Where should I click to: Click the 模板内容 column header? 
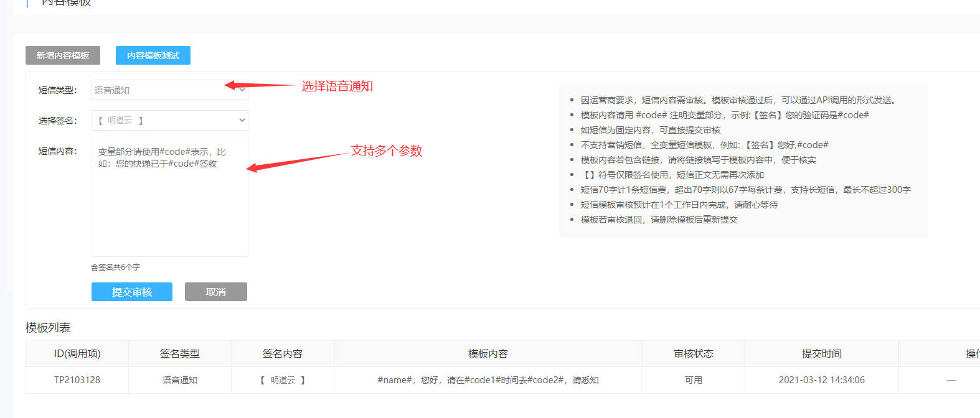tap(488, 353)
